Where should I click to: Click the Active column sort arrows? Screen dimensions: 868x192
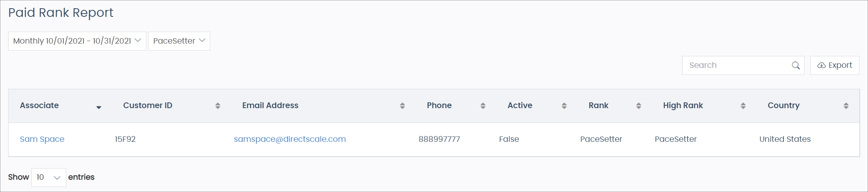pos(564,106)
